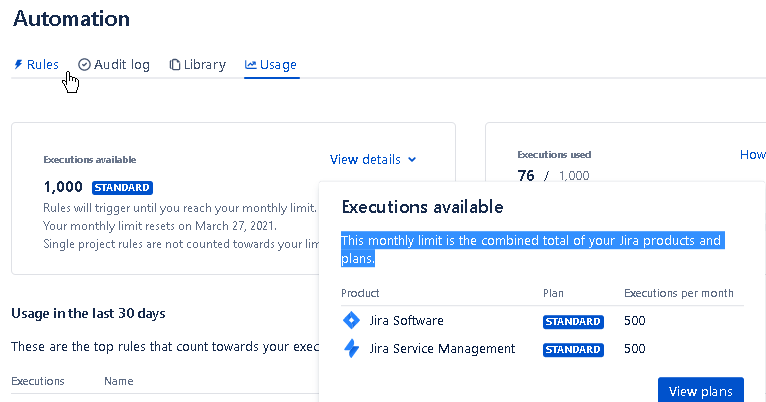The height and width of the screenshot is (402, 766).
Task: Click the Executions available card label
Action: pos(90,160)
